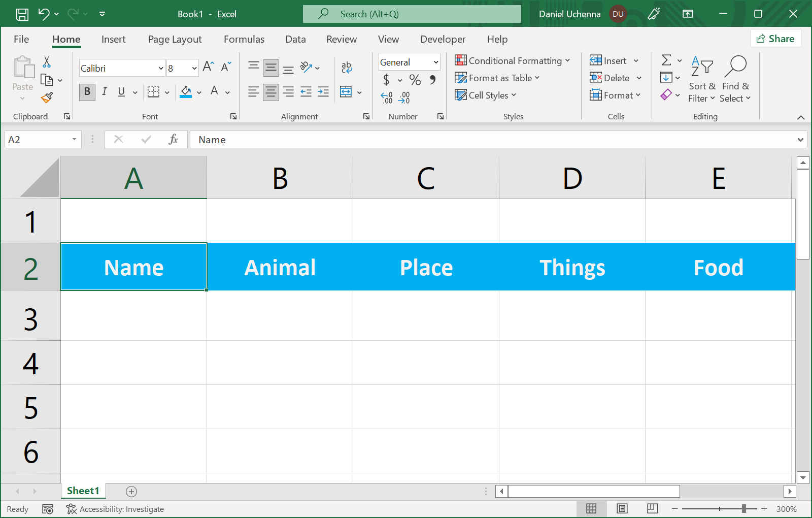Viewport: 812px width, 518px height.
Task: Click the Share button
Action: coord(775,39)
